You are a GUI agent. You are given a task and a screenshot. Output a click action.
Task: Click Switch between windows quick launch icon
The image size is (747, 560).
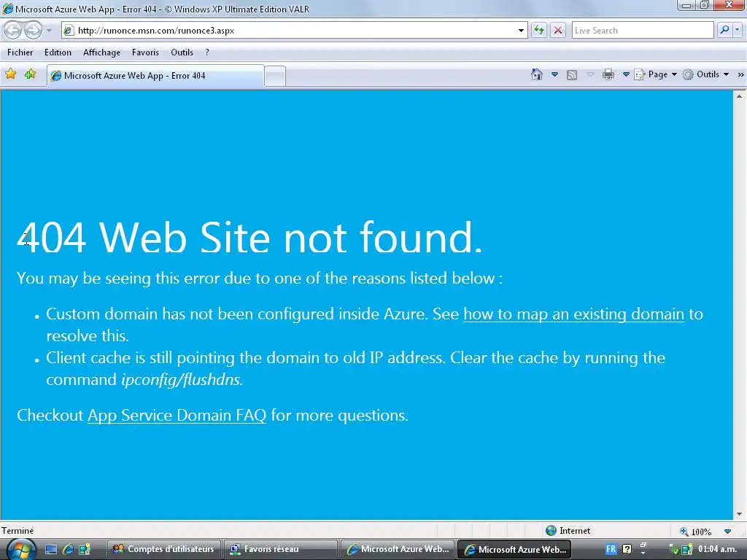(x=85, y=550)
